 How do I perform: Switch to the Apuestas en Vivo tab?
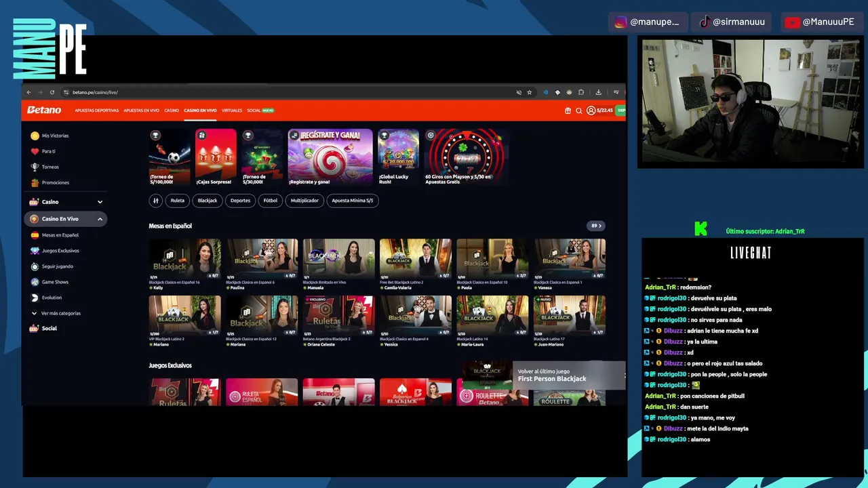(141, 110)
